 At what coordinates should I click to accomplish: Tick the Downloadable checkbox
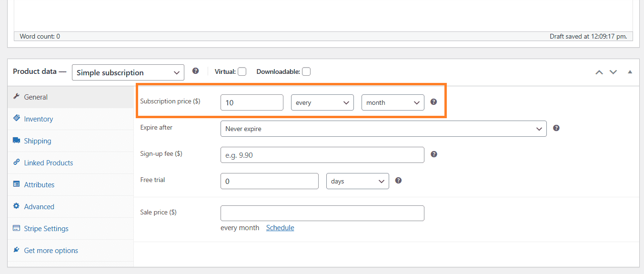[x=306, y=71]
